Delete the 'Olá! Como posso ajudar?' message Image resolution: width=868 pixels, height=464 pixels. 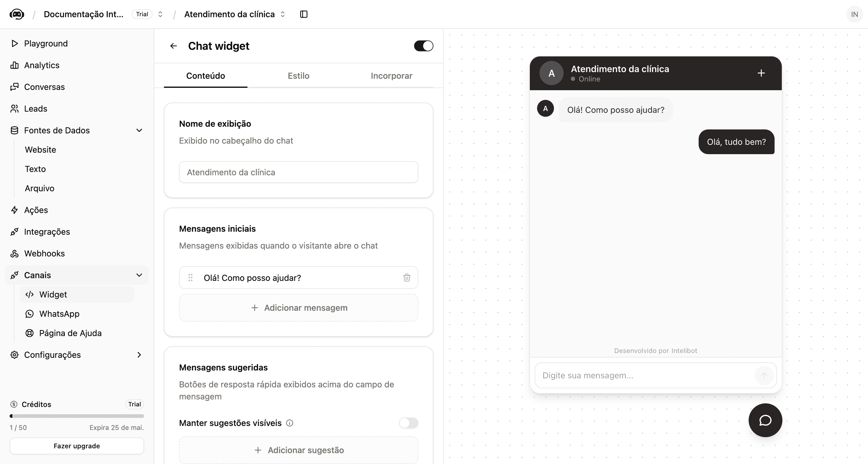tap(407, 278)
